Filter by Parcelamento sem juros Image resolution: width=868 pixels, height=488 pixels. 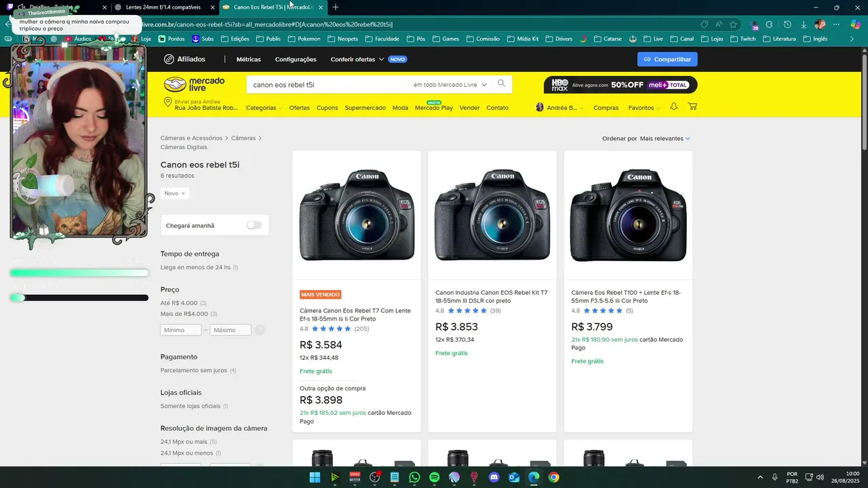(x=193, y=371)
